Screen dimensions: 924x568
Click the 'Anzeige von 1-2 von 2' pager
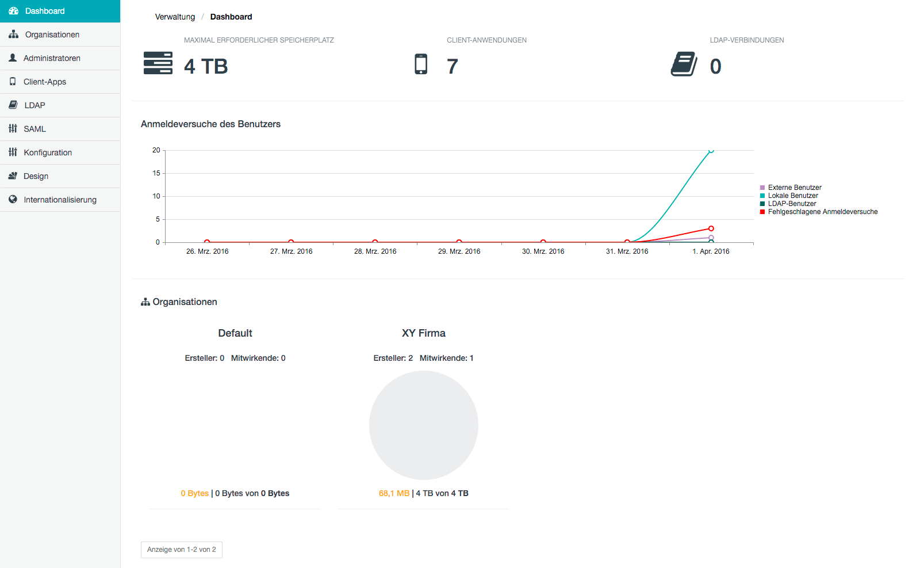[182, 550]
